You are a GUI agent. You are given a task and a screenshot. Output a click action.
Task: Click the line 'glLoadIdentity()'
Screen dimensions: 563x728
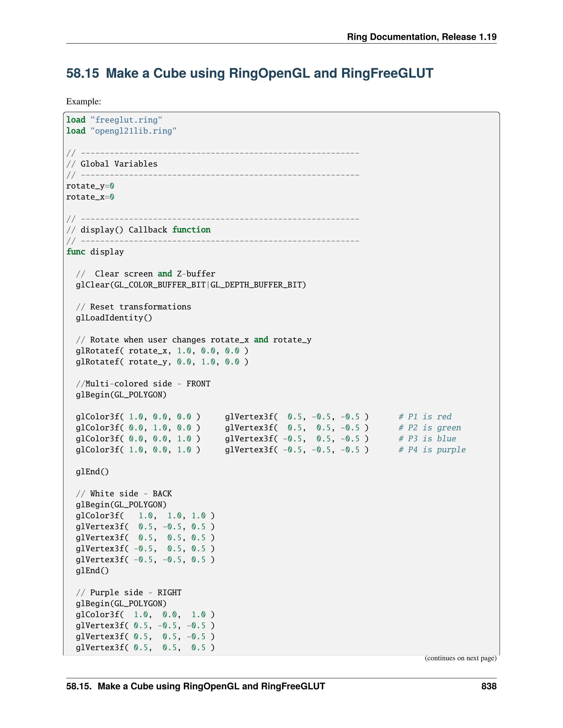(114, 318)
